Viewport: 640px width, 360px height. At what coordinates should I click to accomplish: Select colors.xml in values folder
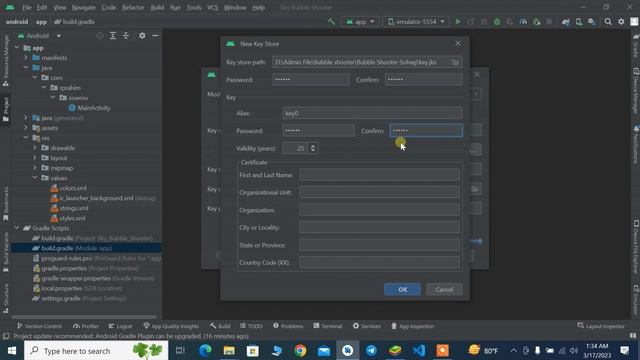tap(69, 188)
